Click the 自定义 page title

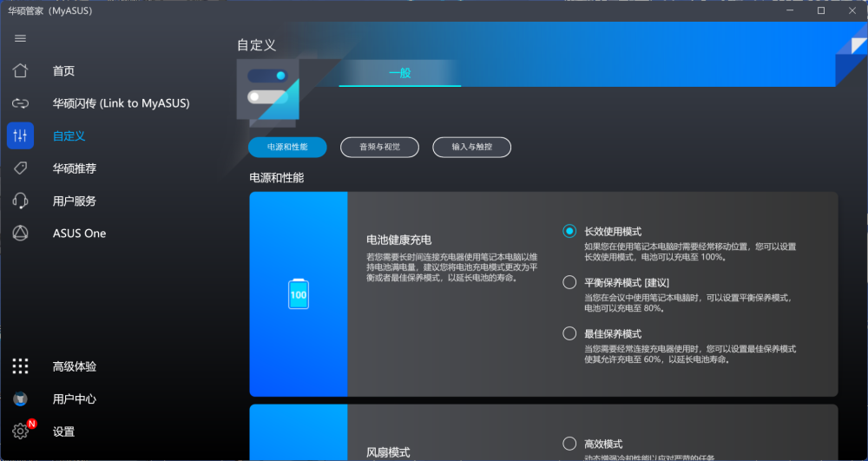[256, 45]
